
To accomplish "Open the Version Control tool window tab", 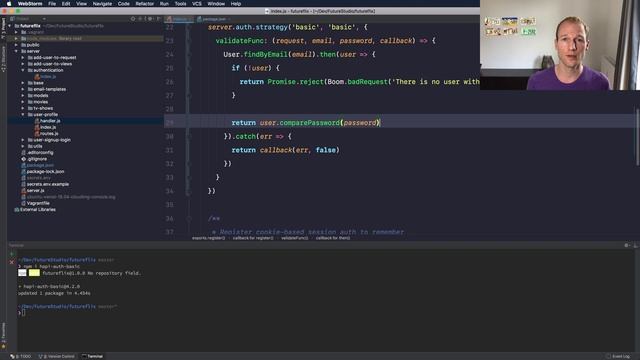I will [57, 356].
